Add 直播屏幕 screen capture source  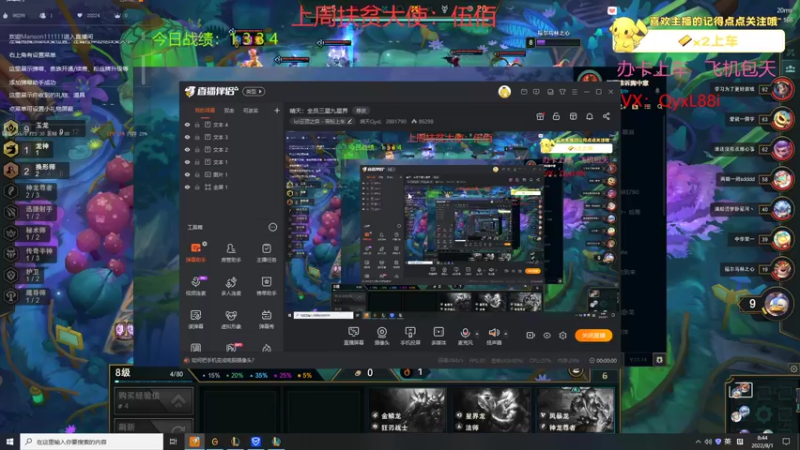(353, 336)
